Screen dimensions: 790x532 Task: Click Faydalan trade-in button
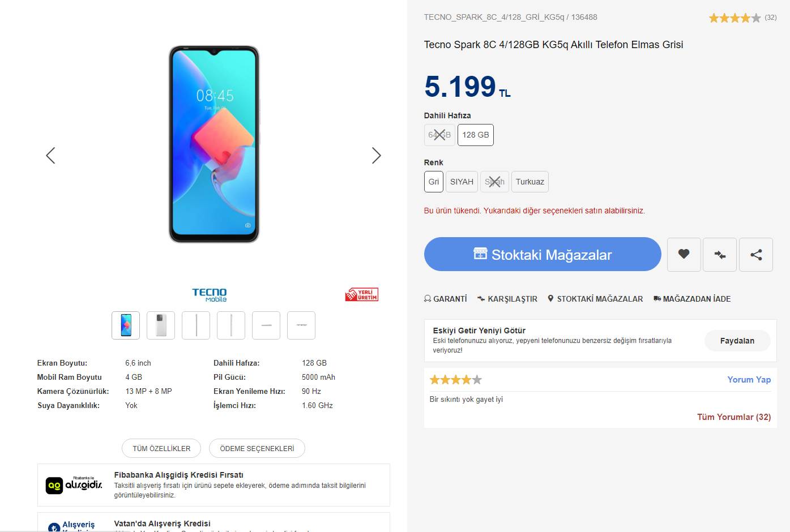pyautogui.click(x=737, y=341)
